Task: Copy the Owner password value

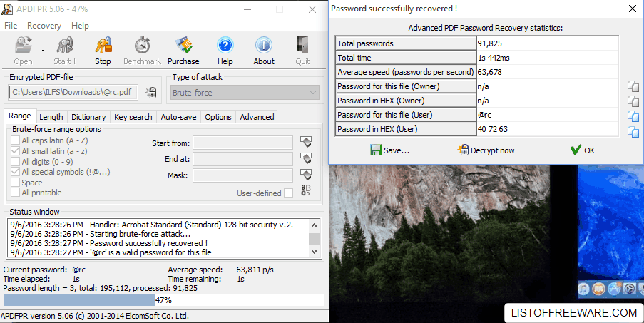Action: point(633,86)
